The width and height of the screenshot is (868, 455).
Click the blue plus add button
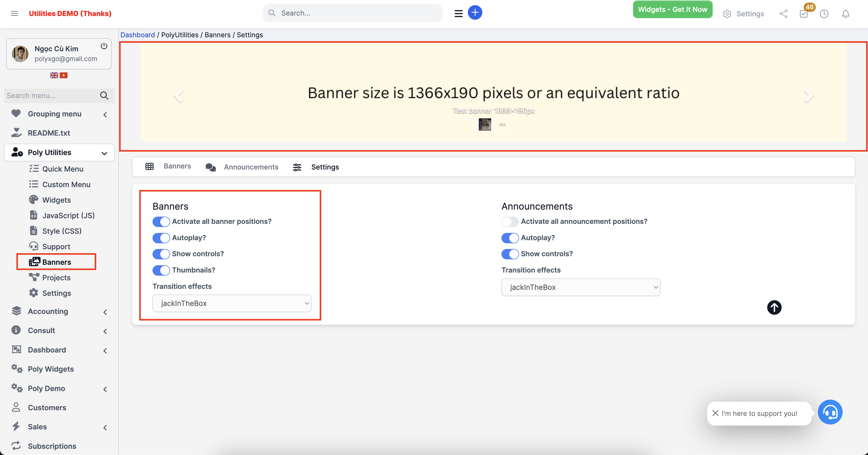(x=475, y=13)
